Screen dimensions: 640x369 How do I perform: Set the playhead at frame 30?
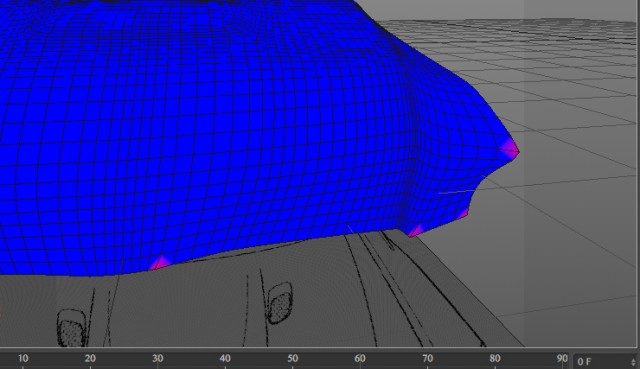158,359
